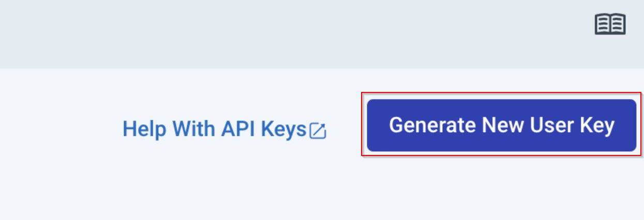Open the guide book icon
The height and width of the screenshot is (220, 644).
coord(610,24)
